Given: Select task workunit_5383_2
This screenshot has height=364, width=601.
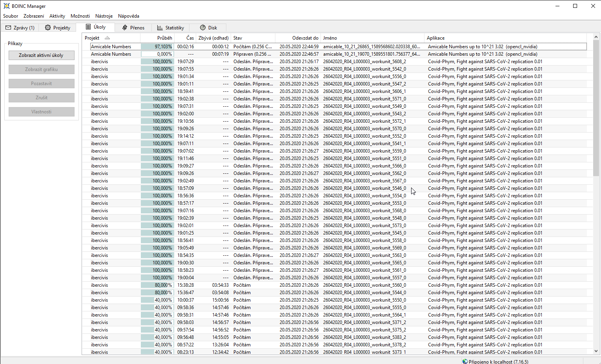Looking at the screenshot, I should click(x=364, y=337).
